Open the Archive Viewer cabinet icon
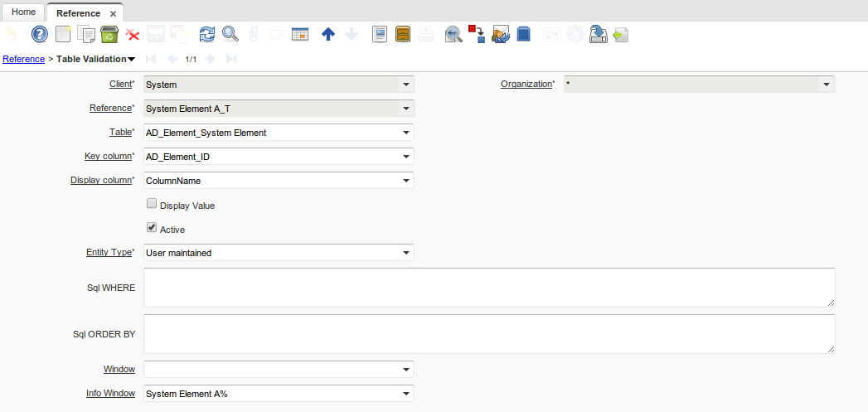 402,34
